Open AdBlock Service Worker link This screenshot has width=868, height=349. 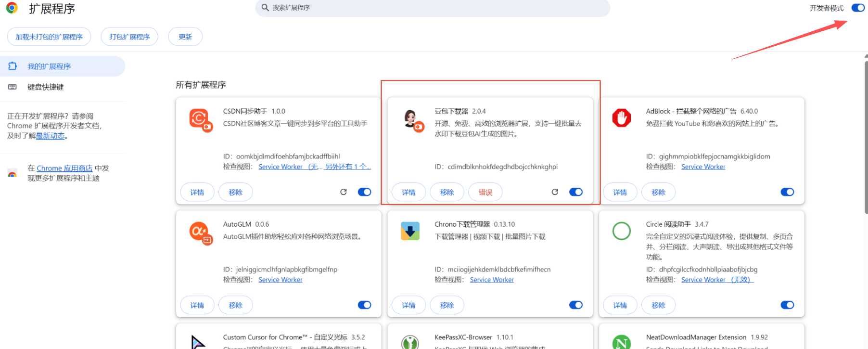(x=703, y=167)
